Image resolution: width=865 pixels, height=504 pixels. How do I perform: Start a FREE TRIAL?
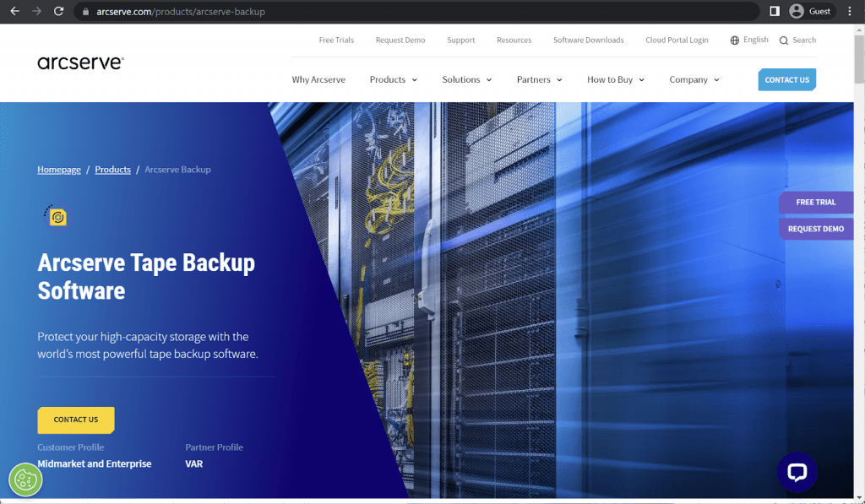coord(815,202)
